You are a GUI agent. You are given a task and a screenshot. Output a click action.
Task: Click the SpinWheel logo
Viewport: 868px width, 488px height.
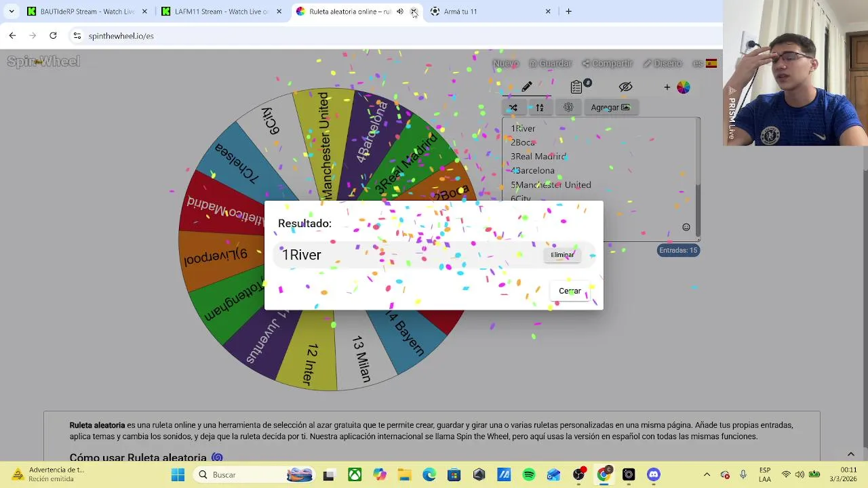point(43,61)
